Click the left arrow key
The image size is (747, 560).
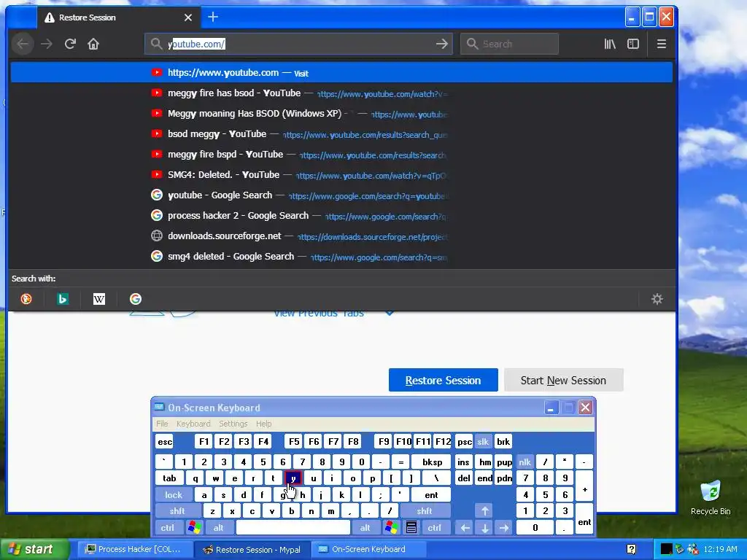pos(465,528)
